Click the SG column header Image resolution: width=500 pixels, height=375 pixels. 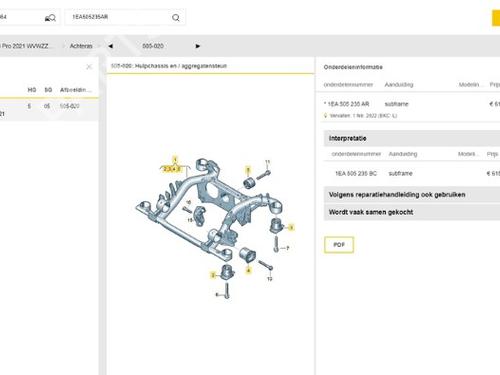point(48,90)
